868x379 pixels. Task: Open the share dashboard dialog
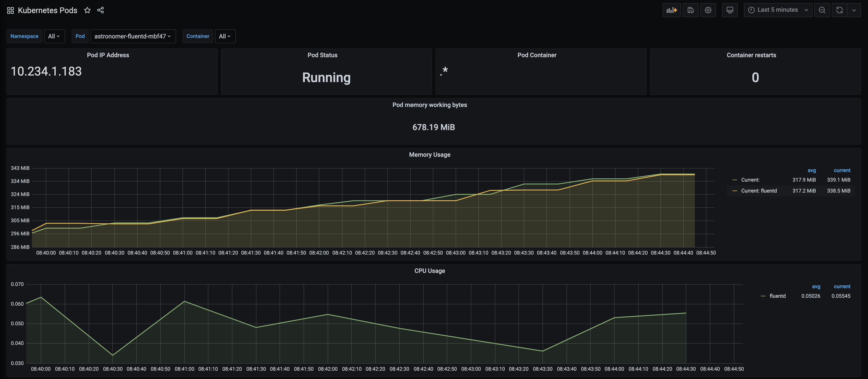point(100,10)
